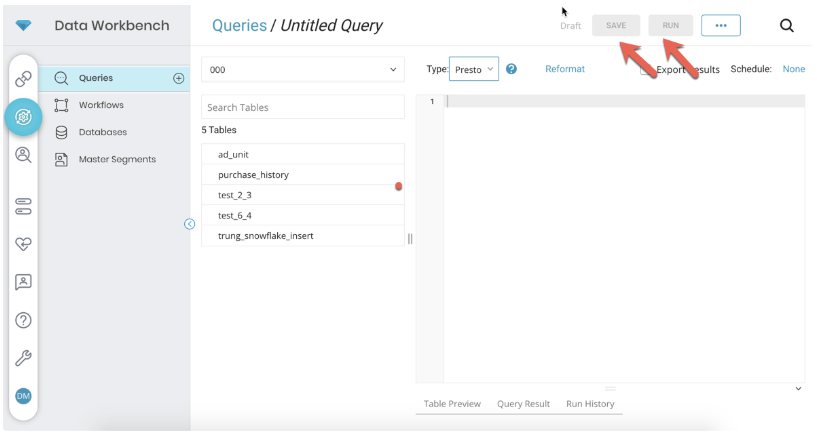Click the Reformat link
Screen dimensions: 817x437
[x=565, y=69]
